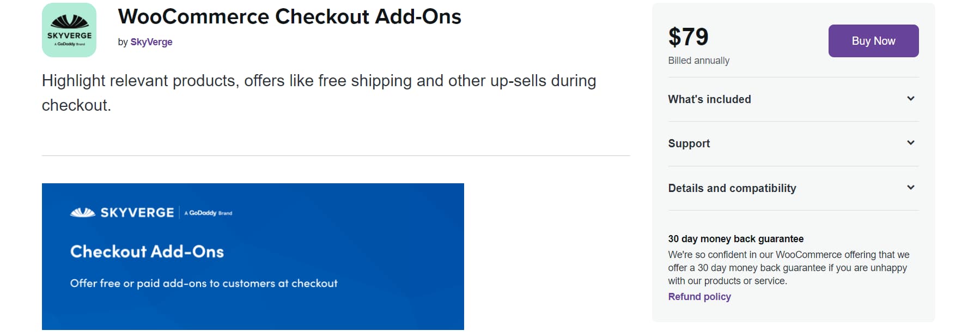Expand the Support chevron arrow

pos(910,143)
